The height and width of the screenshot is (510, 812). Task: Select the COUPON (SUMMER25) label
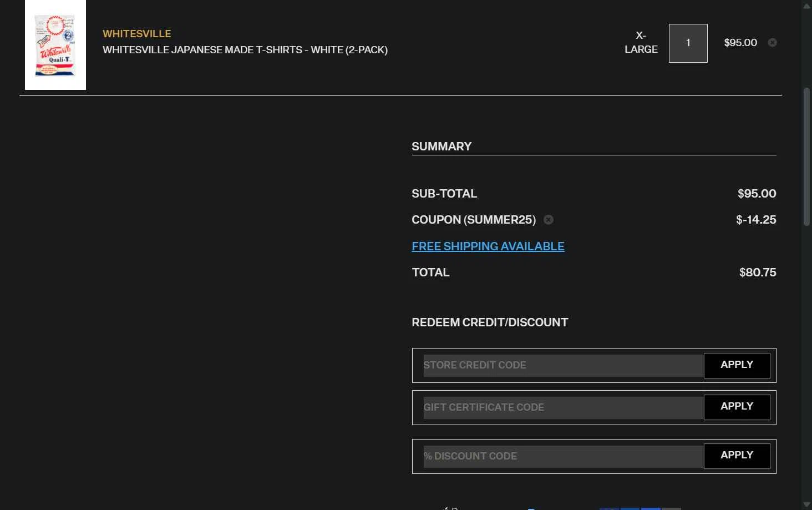474,220
